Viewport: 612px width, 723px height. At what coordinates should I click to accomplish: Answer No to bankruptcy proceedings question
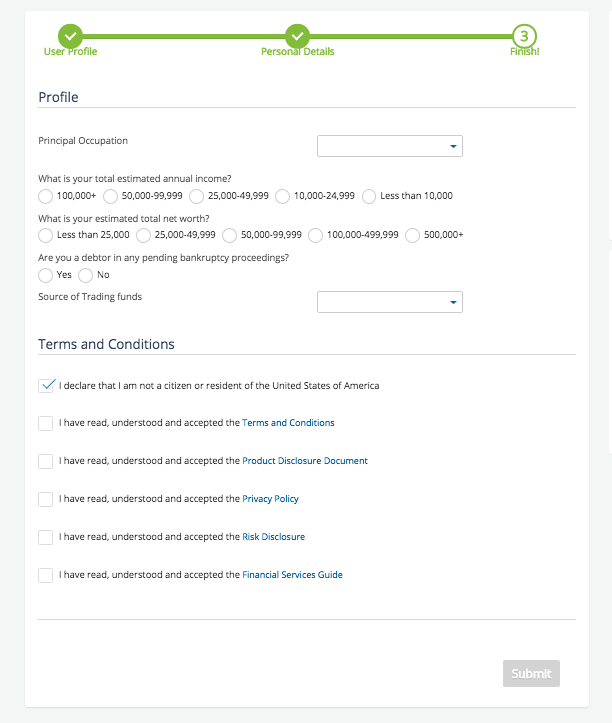pos(85,275)
